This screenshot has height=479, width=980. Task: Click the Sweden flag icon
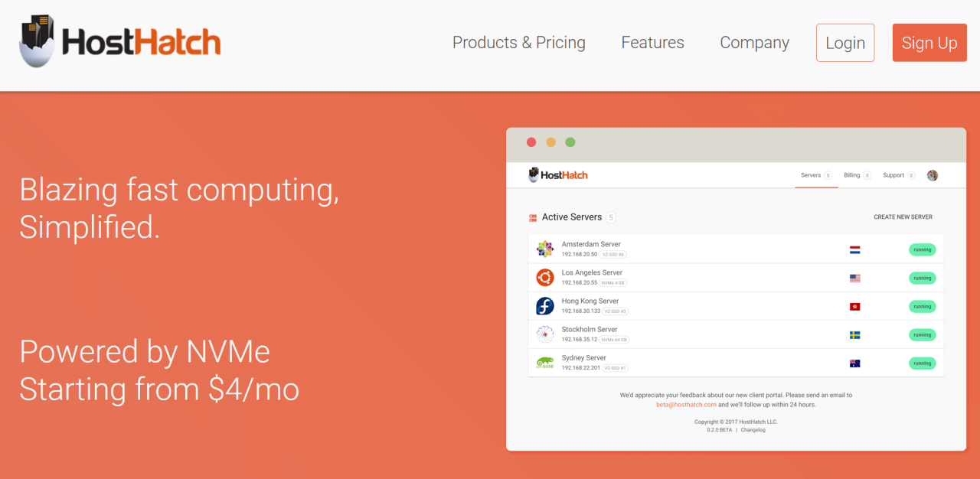[855, 335]
